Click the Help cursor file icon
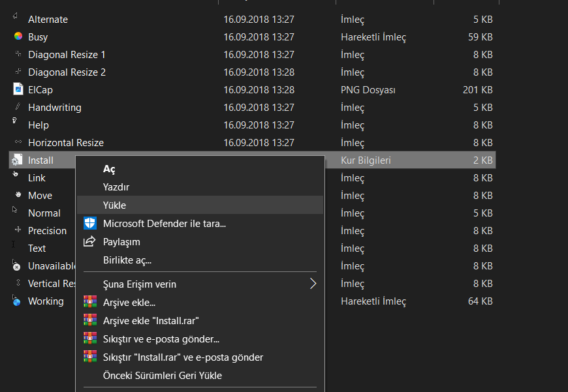The image size is (568, 392). click(16, 123)
